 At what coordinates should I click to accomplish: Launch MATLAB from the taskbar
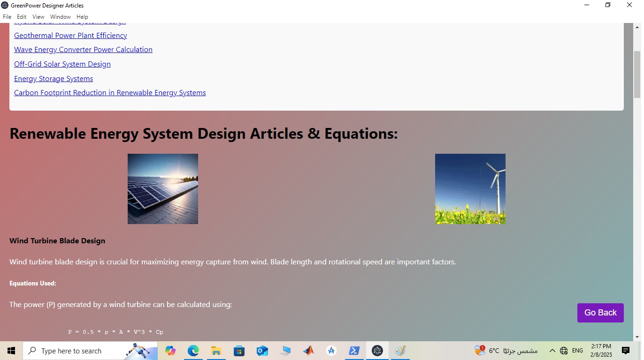pyautogui.click(x=308, y=350)
